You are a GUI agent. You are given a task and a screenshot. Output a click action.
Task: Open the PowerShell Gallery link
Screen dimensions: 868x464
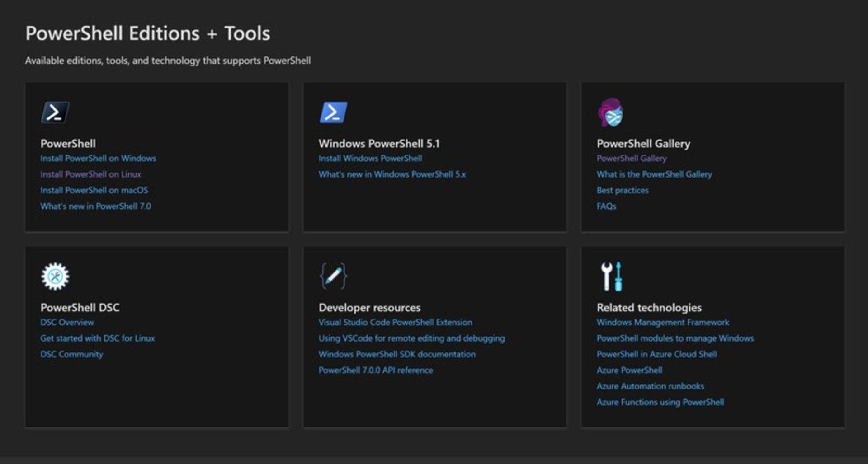[631, 158]
